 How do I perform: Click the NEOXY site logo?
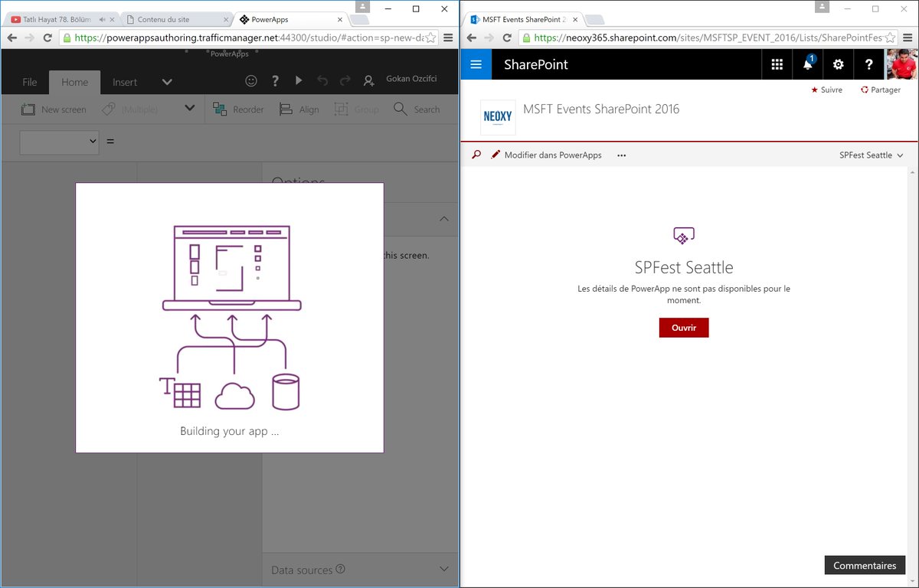coord(498,117)
